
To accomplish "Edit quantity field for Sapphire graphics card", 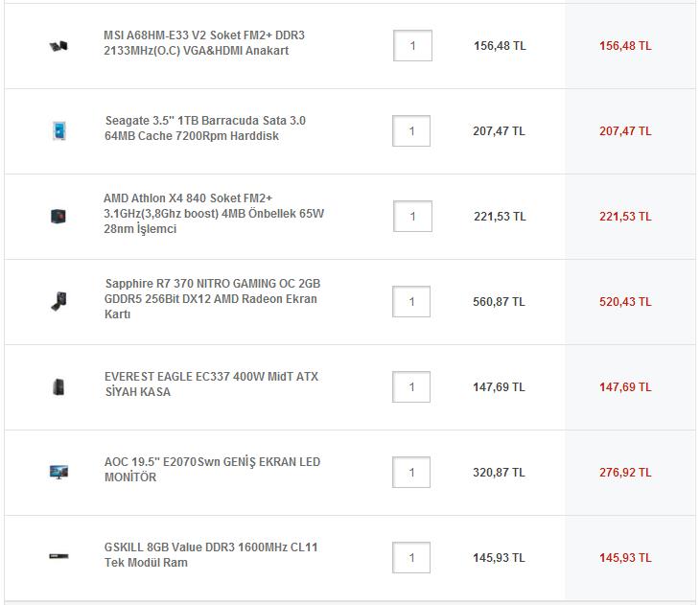I will (411, 301).
